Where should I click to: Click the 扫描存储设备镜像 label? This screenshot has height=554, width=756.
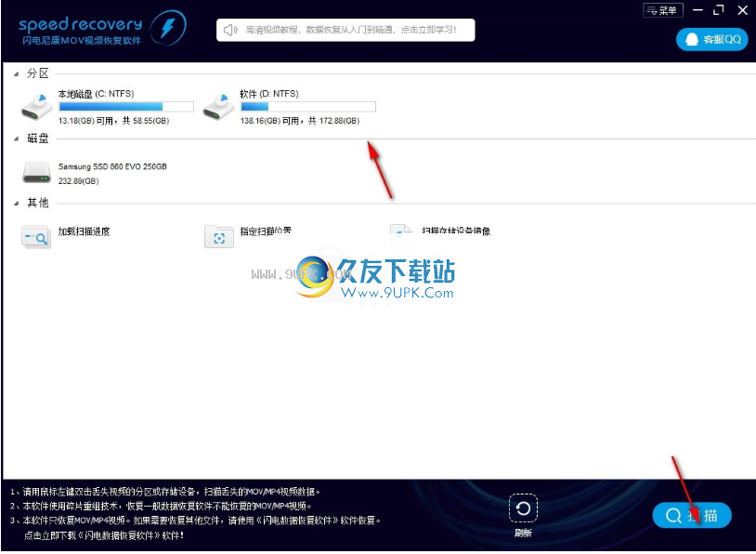(x=456, y=231)
